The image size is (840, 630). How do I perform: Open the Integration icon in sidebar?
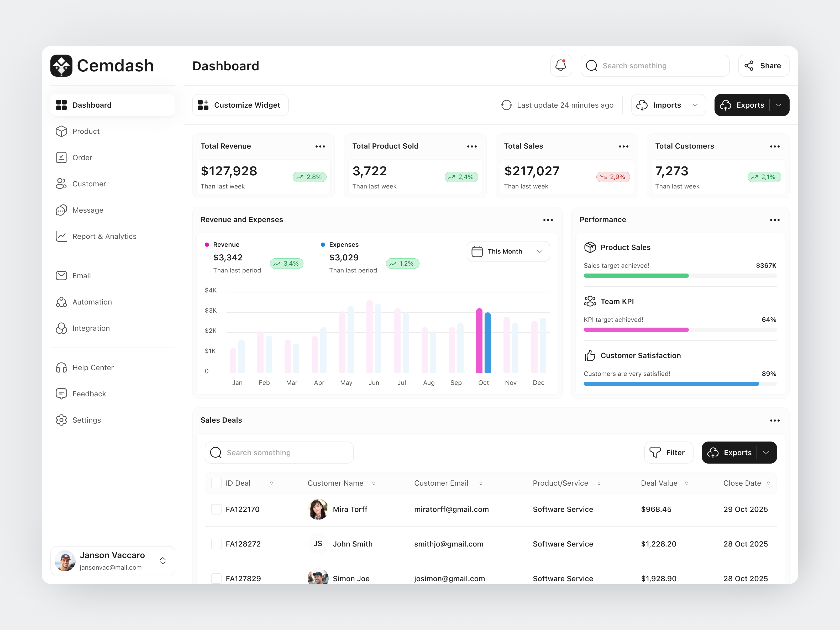coord(62,328)
